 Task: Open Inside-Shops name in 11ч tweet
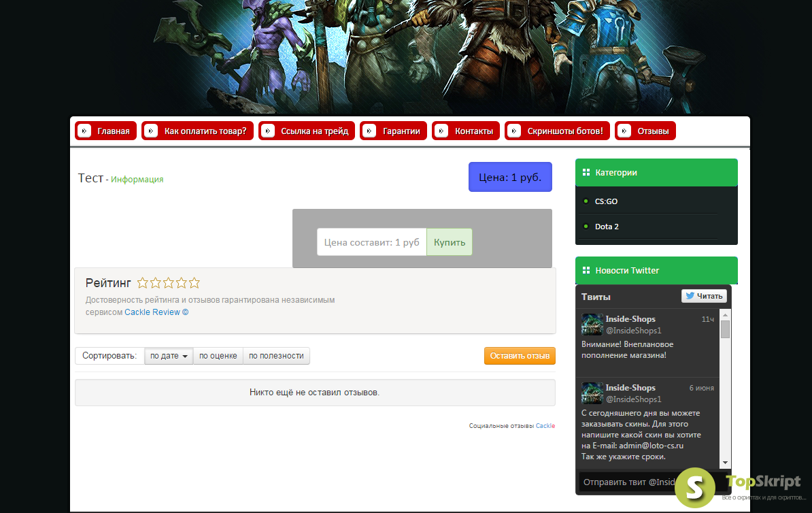tap(630, 319)
